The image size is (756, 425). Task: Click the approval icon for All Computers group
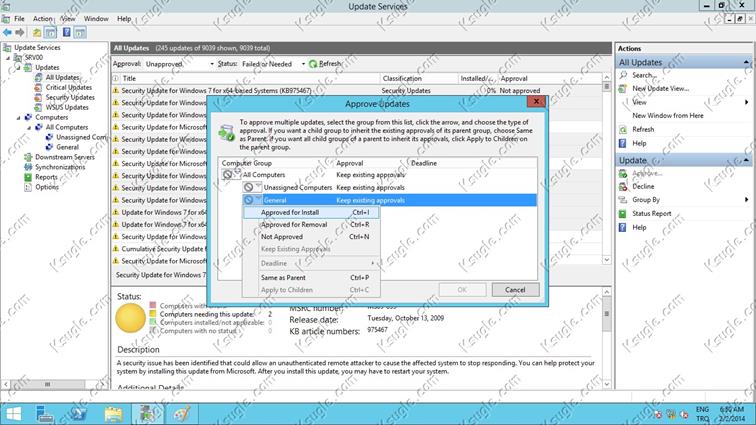point(231,174)
